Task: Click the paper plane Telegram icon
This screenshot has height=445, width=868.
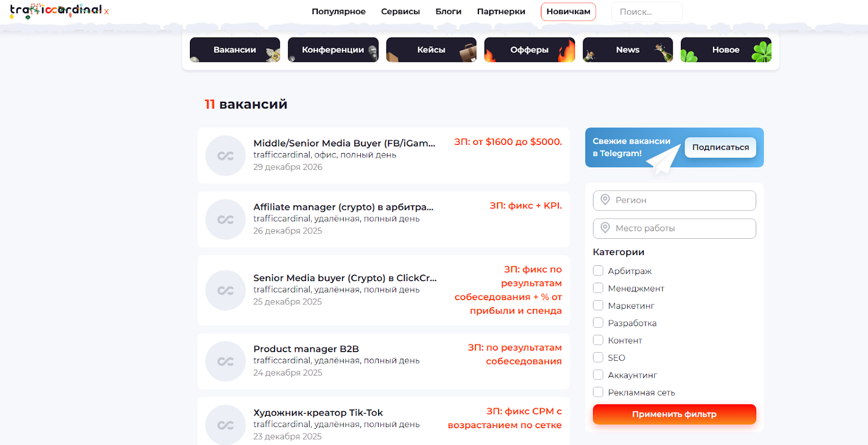Action: pyautogui.click(x=663, y=160)
